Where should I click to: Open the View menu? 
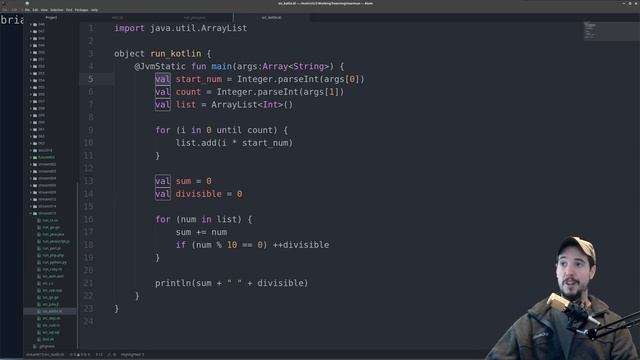coord(44,10)
